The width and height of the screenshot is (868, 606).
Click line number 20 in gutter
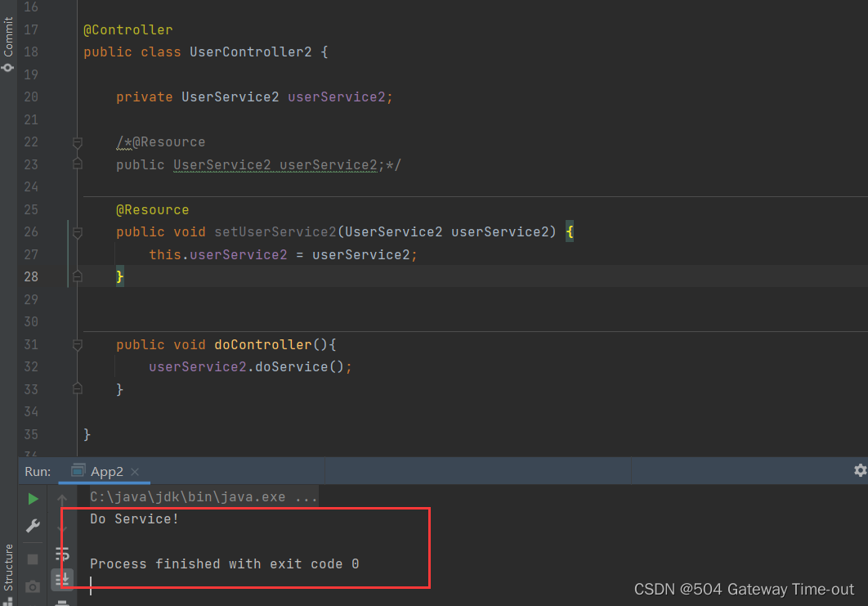pyautogui.click(x=31, y=97)
